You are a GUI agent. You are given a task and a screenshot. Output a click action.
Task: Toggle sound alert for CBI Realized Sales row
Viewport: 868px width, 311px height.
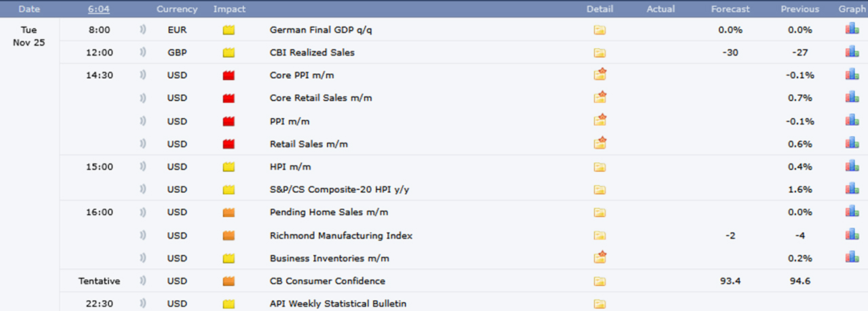point(143,53)
